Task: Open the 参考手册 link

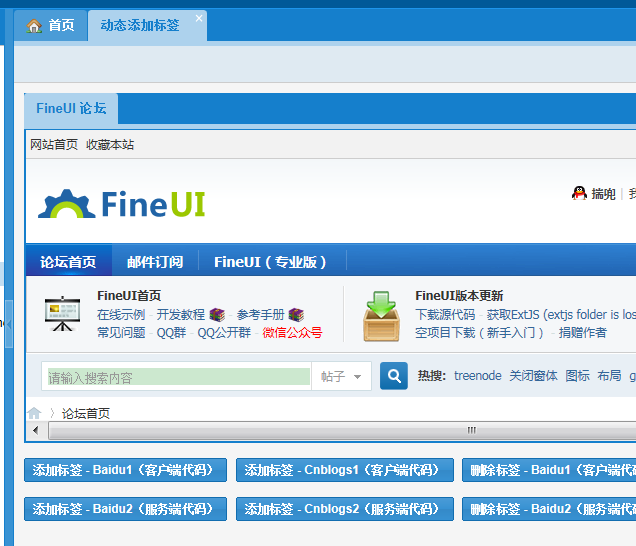Action: (x=260, y=314)
